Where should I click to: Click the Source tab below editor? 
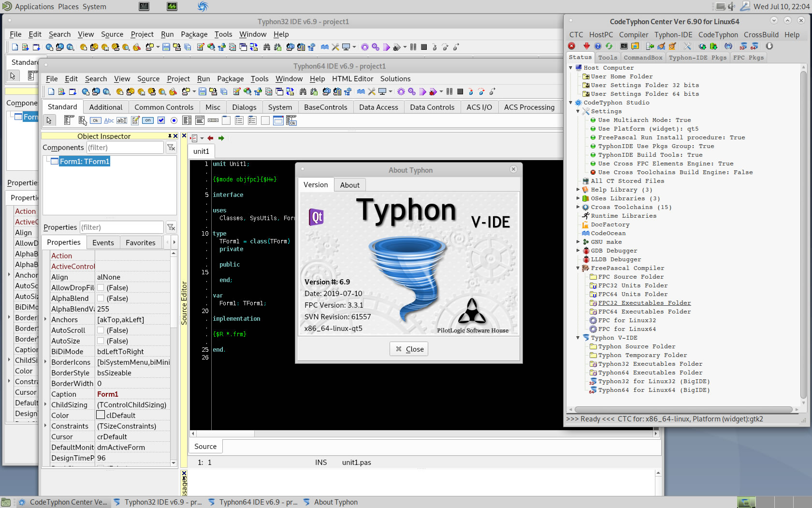click(x=205, y=447)
